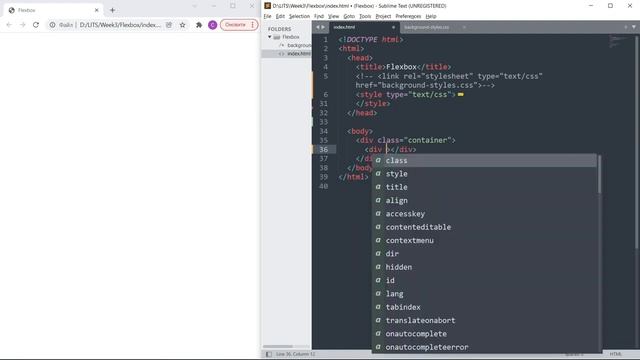The width and height of the screenshot is (640, 360).
Task: Open Preferences menu
Action: click(408, 16)
